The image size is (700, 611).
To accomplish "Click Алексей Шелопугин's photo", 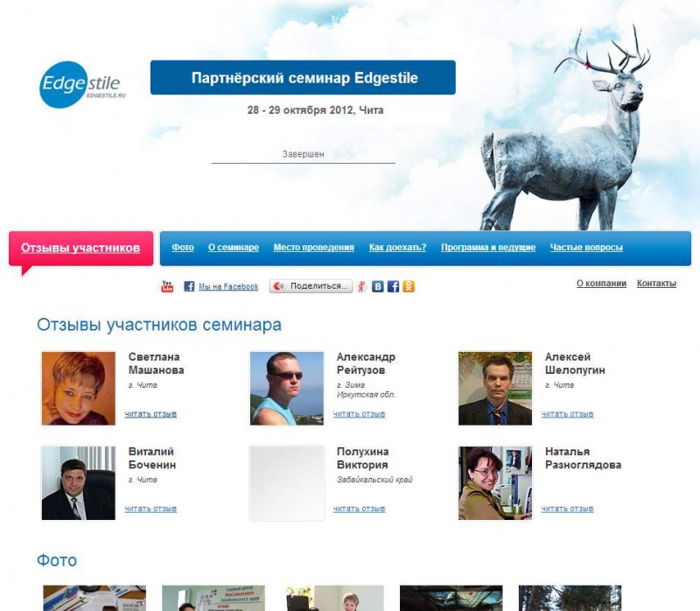I will pos(495,388).
